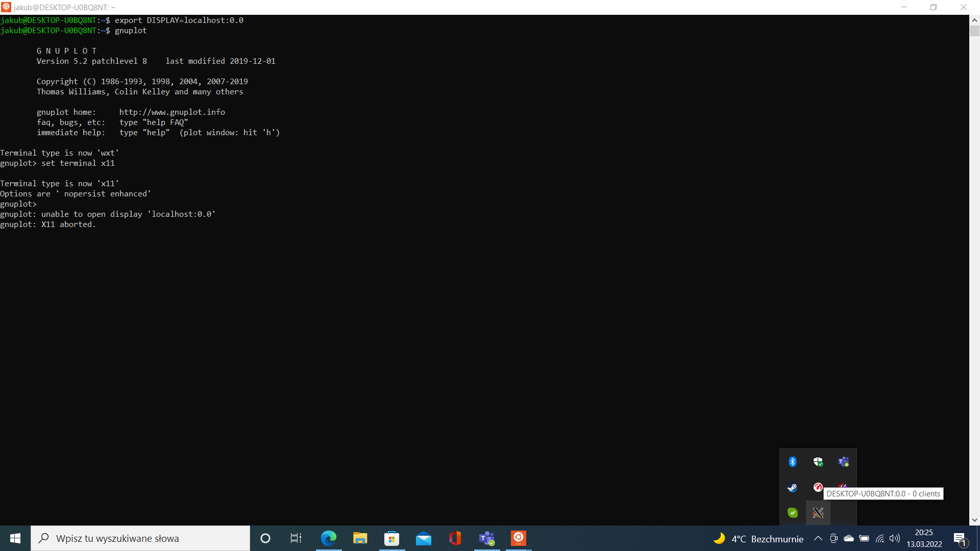Open the volume control in the tray
This screenshot has width=980, height=551.
tap(894, 539)
